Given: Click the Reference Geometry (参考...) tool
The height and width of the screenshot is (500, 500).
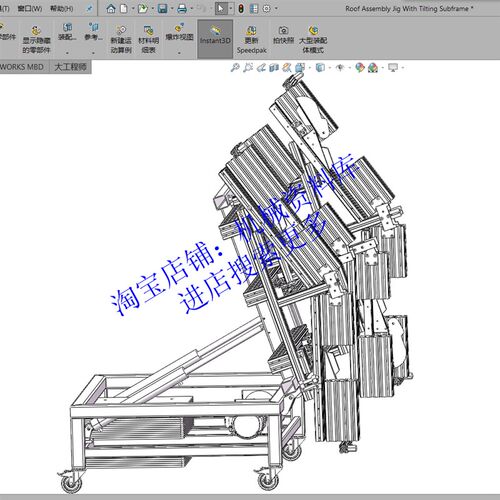Looking at the screenshot, I should click(x=93, y=32).
